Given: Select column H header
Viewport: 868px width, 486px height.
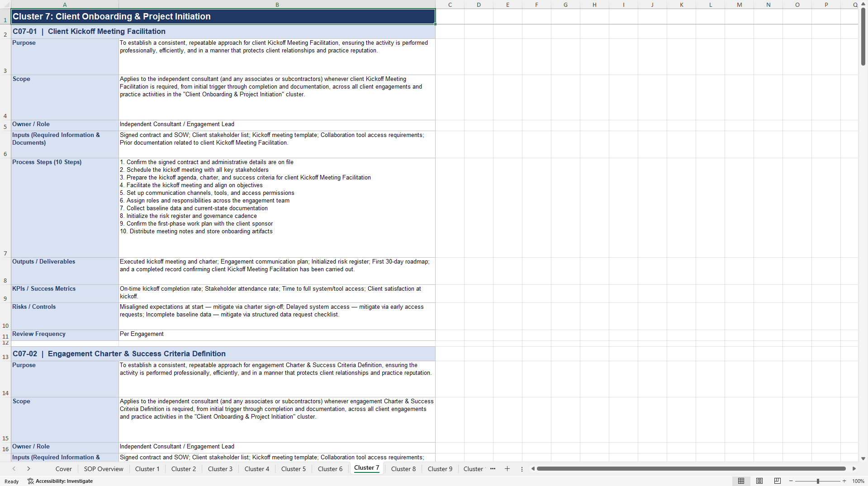Looking at the screenshot, I should tap(594, 5).
